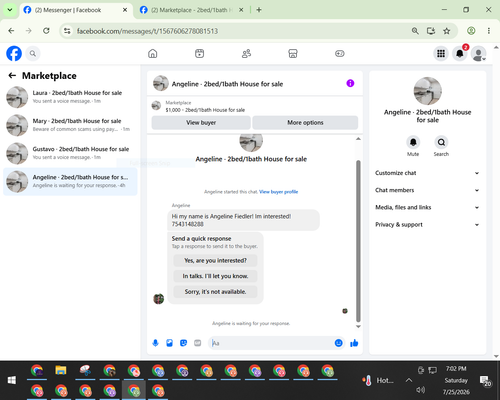This screenshot has height=400, width=500.
Task: Expand the Privacy & support section
Action: coord(427,225)
